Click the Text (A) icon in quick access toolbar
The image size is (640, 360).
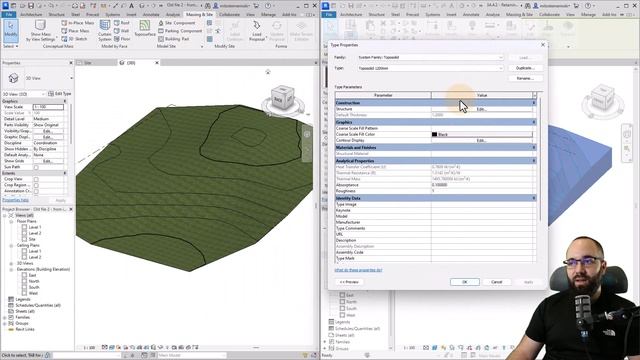131,6
